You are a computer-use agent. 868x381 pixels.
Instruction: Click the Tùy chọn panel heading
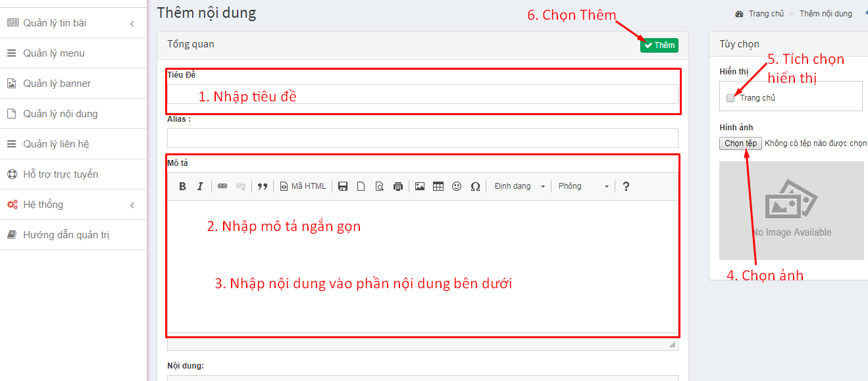739,44
